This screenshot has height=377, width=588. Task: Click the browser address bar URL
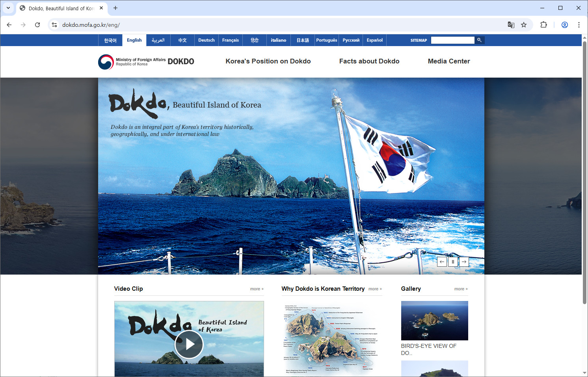coord(91,25)
